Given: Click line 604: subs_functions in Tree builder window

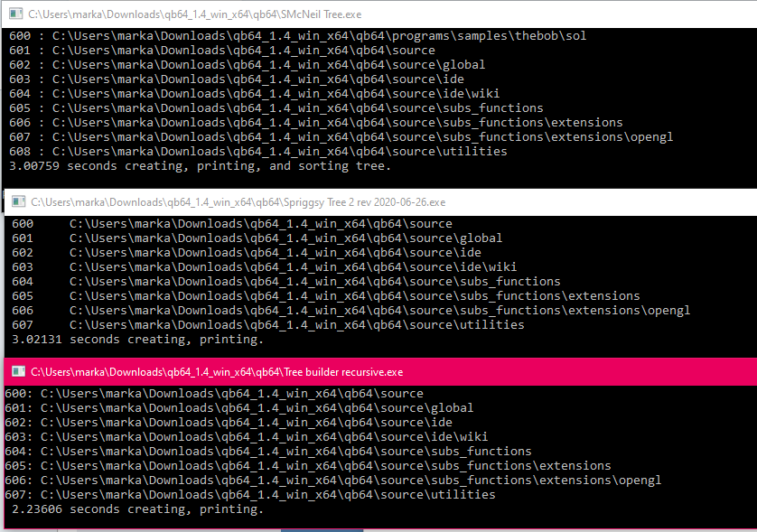Looking at the screenshot, I should (x=268, y=452).
